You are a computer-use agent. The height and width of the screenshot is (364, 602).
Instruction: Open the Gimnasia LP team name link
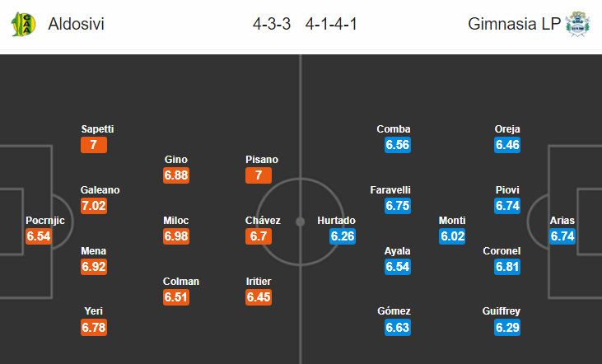(514, 24)
